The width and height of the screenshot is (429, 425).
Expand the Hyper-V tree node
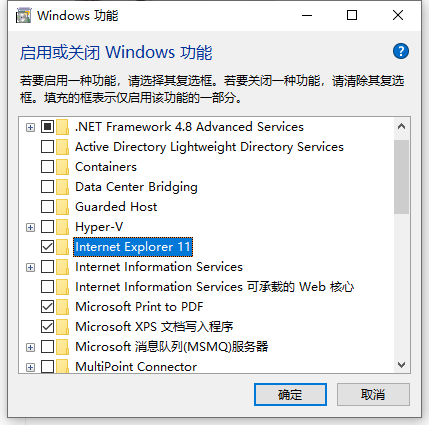point(30,227)
